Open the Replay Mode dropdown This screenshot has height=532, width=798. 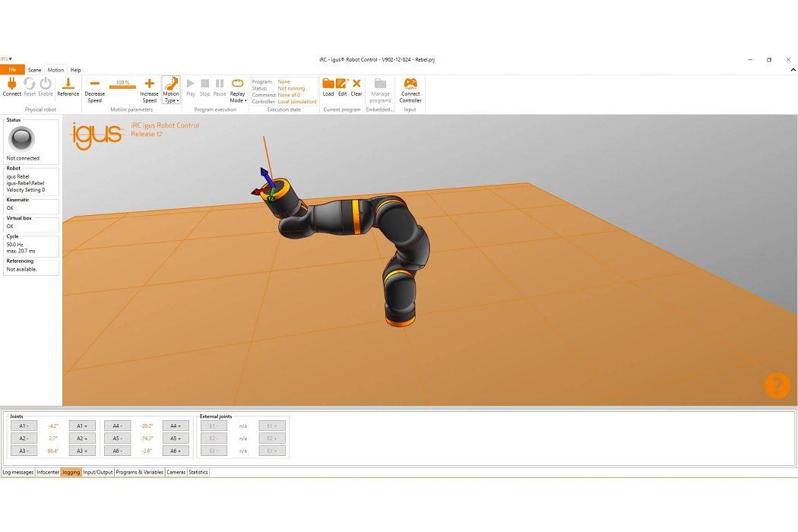click(x=237, y=90)
